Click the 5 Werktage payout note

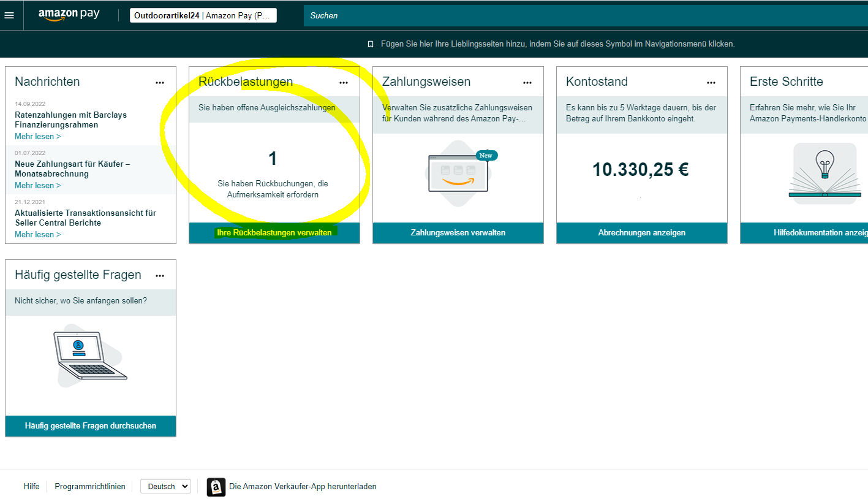click(641, 113)
